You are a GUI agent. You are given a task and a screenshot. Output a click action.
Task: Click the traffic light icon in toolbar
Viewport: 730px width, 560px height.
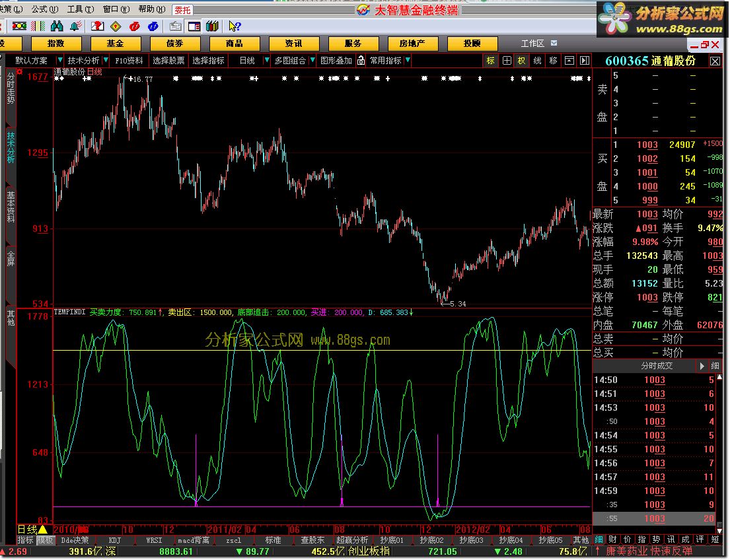click(x=19, y=26)
